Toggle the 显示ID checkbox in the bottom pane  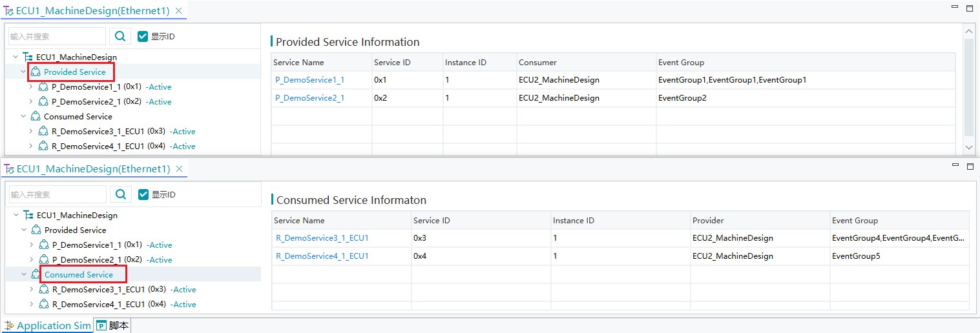point(144,194)
